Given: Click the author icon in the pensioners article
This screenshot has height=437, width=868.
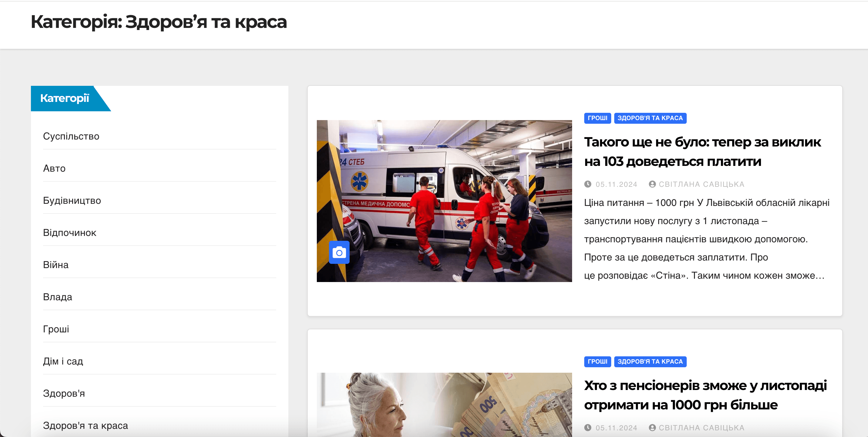Looking at the screenshot, I should pyautogui.click(x=652, y=427).
